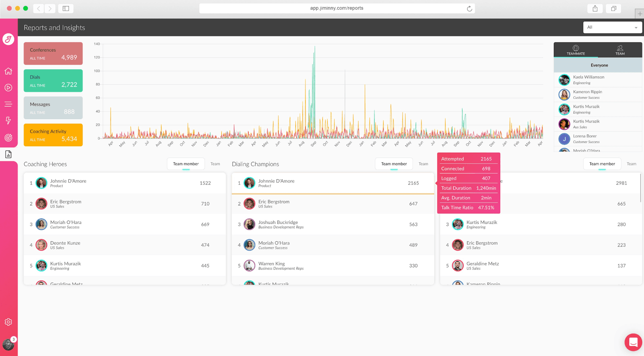The image size is (644, 356).
Task: Select Team member in Dialing Champions
Action: coord(394,164)
